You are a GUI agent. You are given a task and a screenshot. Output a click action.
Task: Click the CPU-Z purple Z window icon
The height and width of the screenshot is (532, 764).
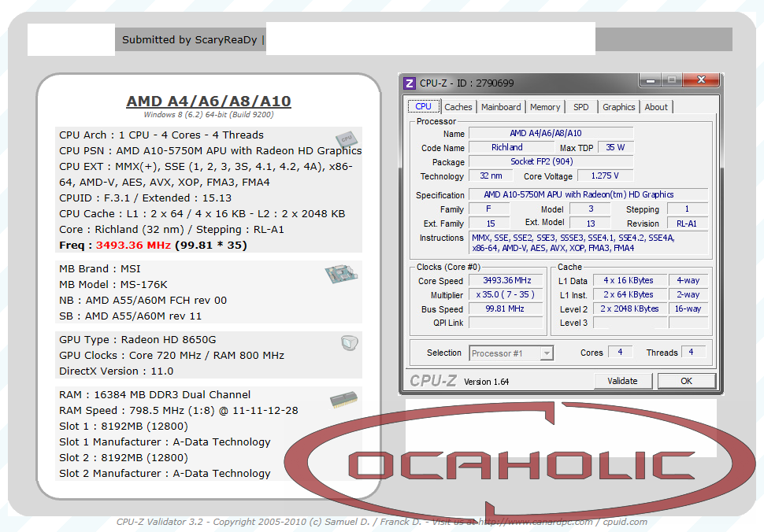pyautogui.click(x=410, y=83)
